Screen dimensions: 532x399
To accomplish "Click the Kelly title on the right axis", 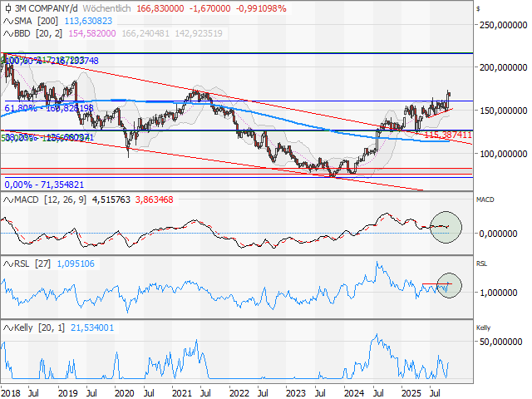I will tap(483, 328).
